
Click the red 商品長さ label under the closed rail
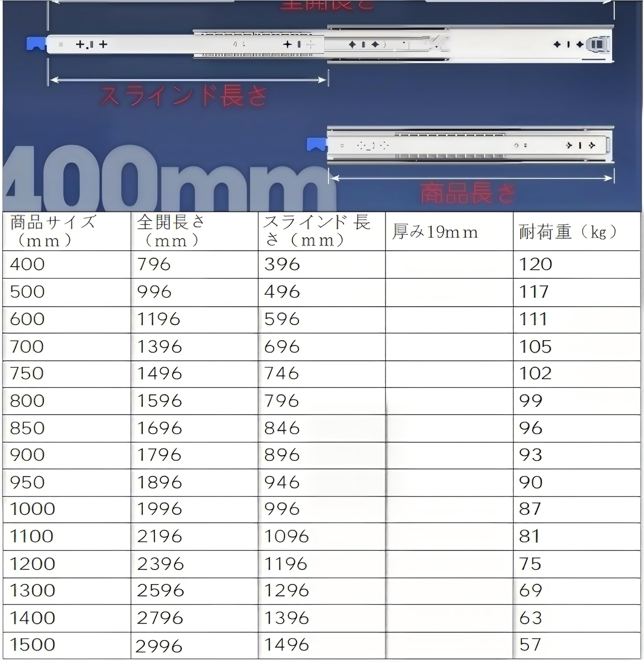pos(468,193)
